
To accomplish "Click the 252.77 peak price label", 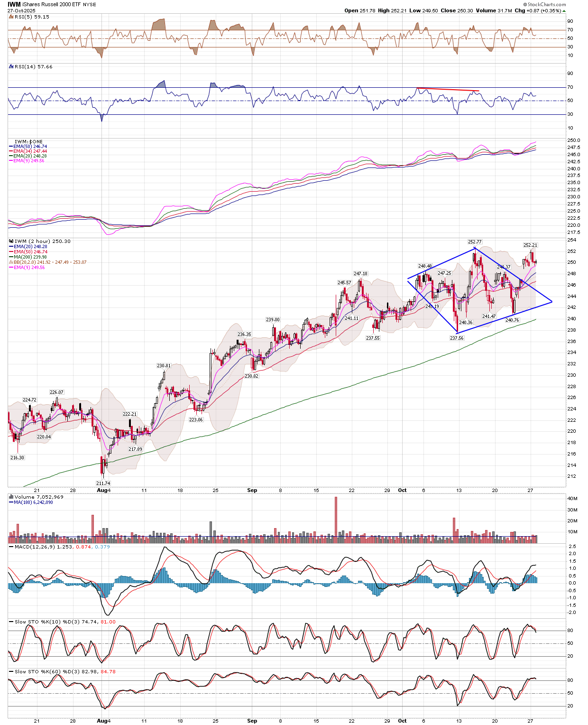I will pyautogui.click(x=475, y=242).
